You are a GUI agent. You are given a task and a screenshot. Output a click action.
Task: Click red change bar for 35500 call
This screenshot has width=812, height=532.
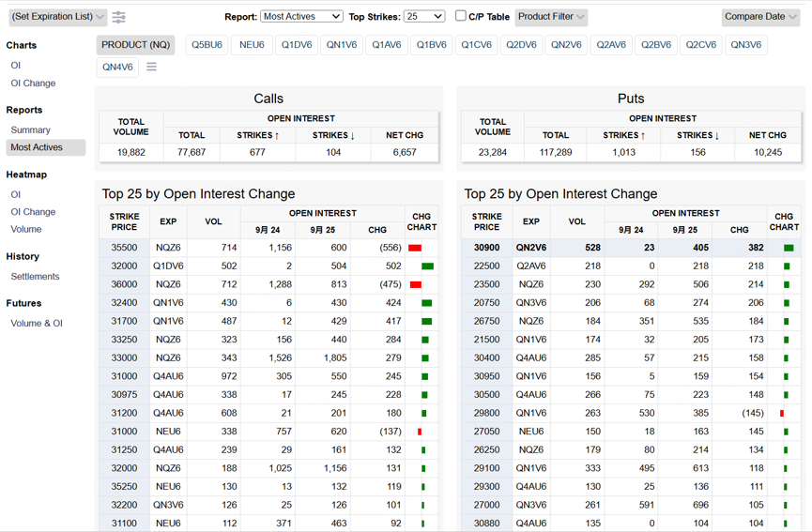(415, 248)
